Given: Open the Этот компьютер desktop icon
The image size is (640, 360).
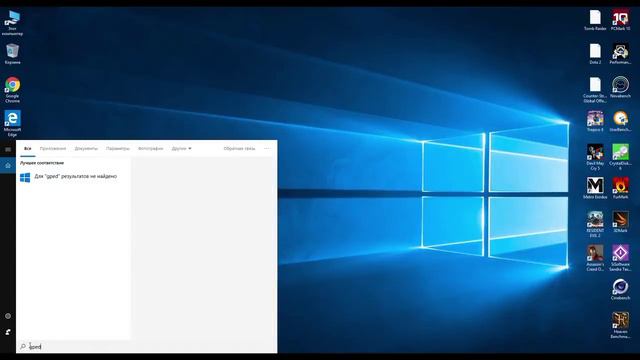Looking at the screenshot, I should pyautogui.click(x=13, y=23).
